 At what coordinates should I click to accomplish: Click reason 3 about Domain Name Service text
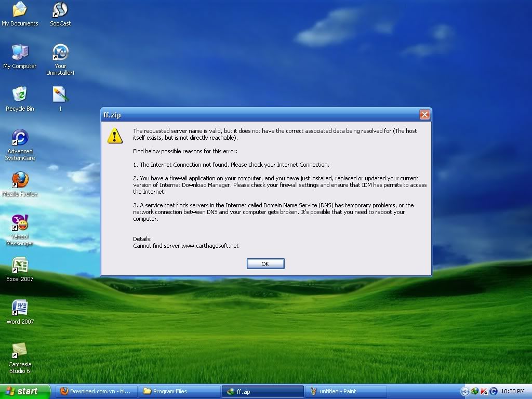273,212
